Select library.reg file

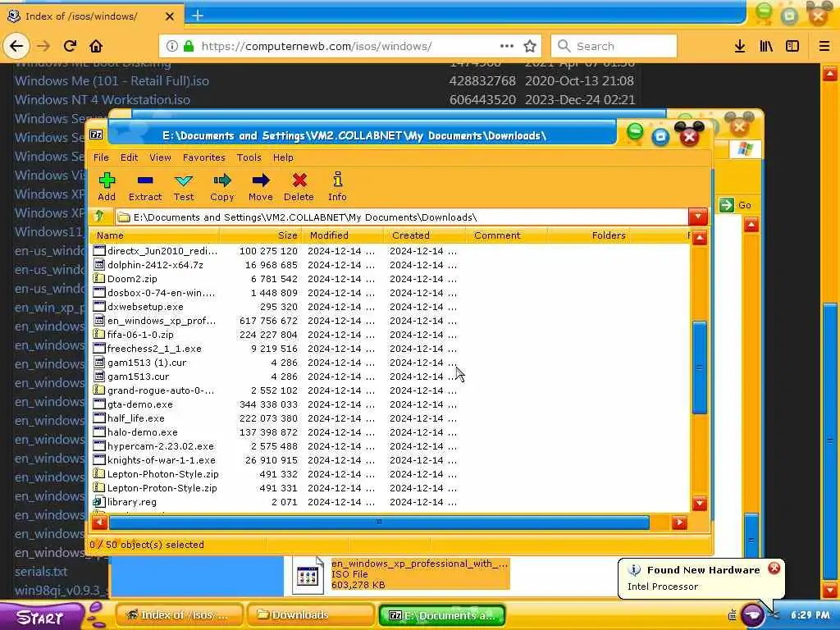pos(132,502)
